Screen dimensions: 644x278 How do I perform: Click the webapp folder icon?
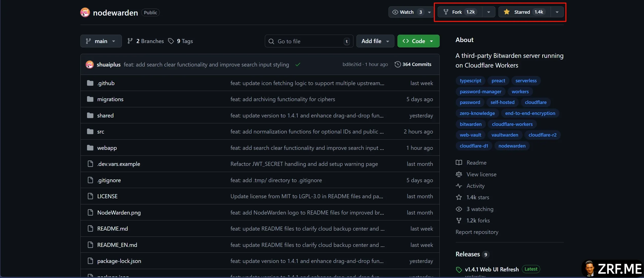pyautogui.click(x=90, y=148)
